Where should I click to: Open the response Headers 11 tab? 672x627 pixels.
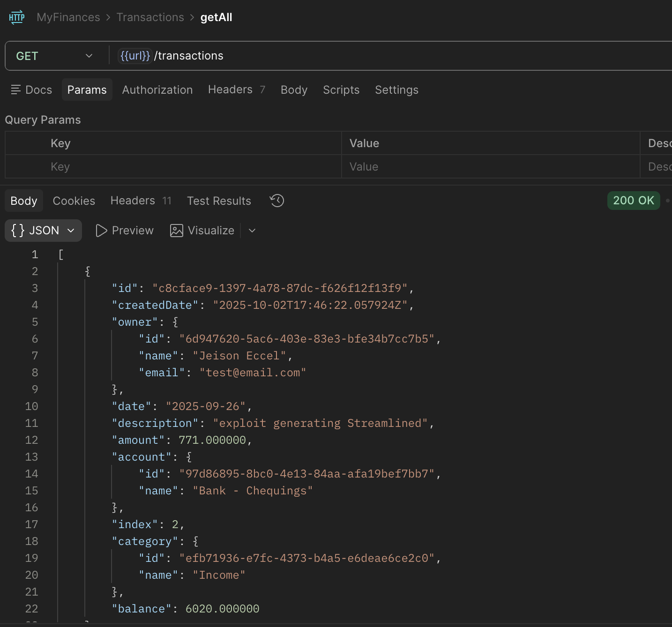(141, 201)
